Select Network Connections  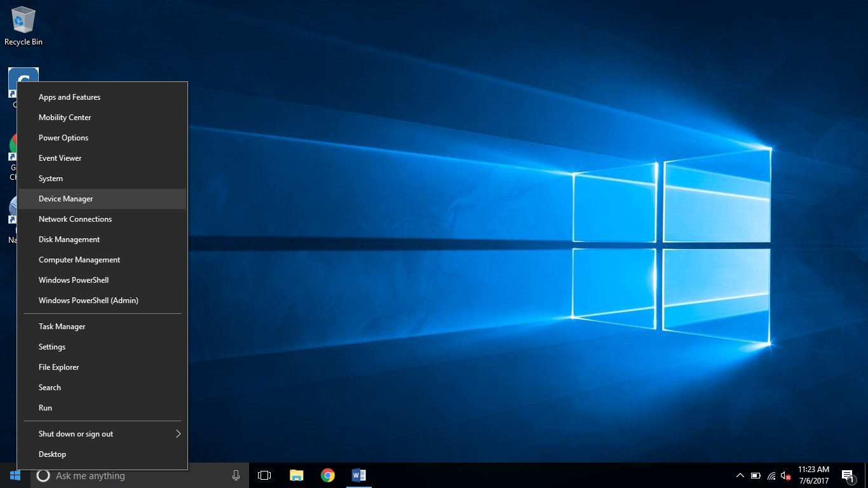(x=102, y=219)
